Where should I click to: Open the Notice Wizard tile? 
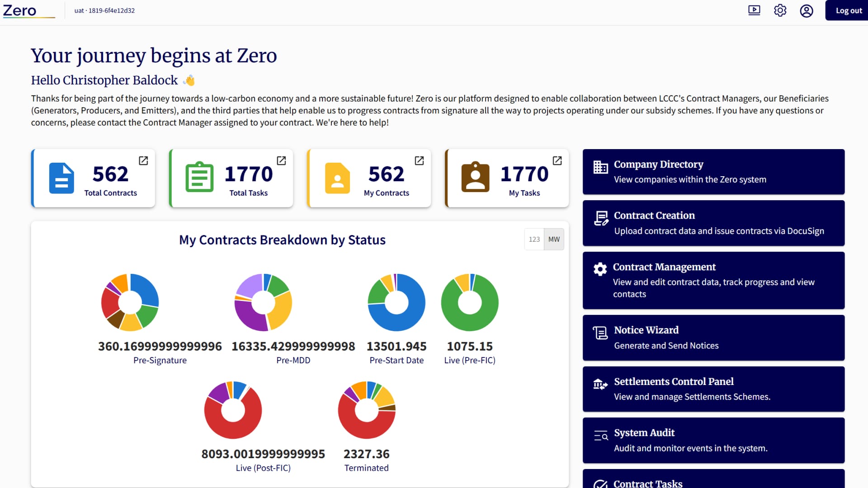click(713, 338)
